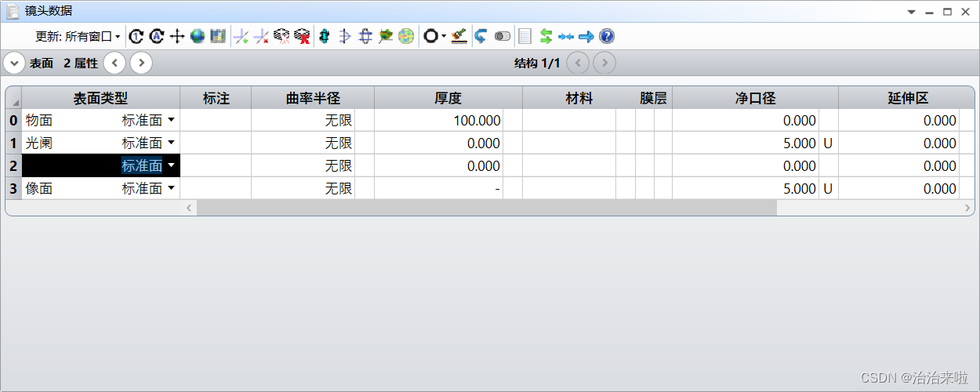Open surface type dropdown for row 1 光阑
The height and width of the screenshot is (392, 980).
pyautogui.click(x=172, y=143)
